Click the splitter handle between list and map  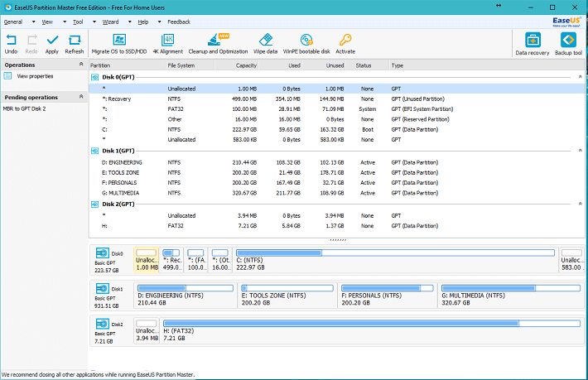point(338,240)
